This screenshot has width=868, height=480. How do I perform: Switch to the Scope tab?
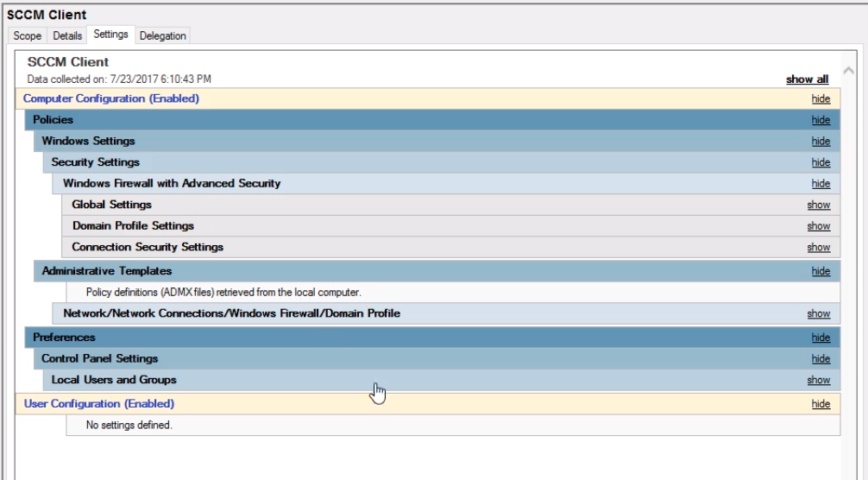coord(27,35)
